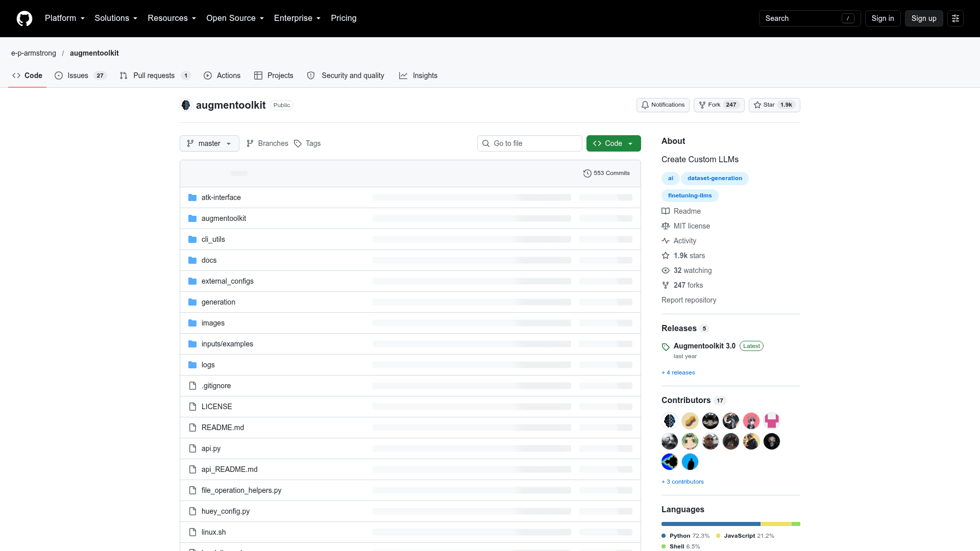Open the master branch selector

(x=209, y=143)
